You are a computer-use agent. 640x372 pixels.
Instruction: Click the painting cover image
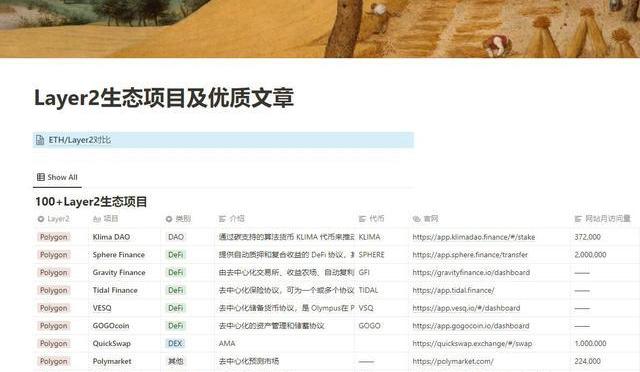pos(320,29)
